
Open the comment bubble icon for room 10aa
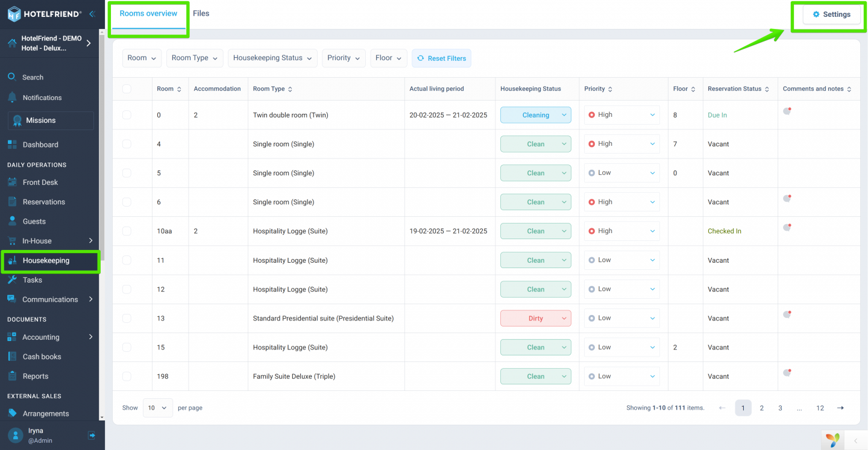point(787,227)
